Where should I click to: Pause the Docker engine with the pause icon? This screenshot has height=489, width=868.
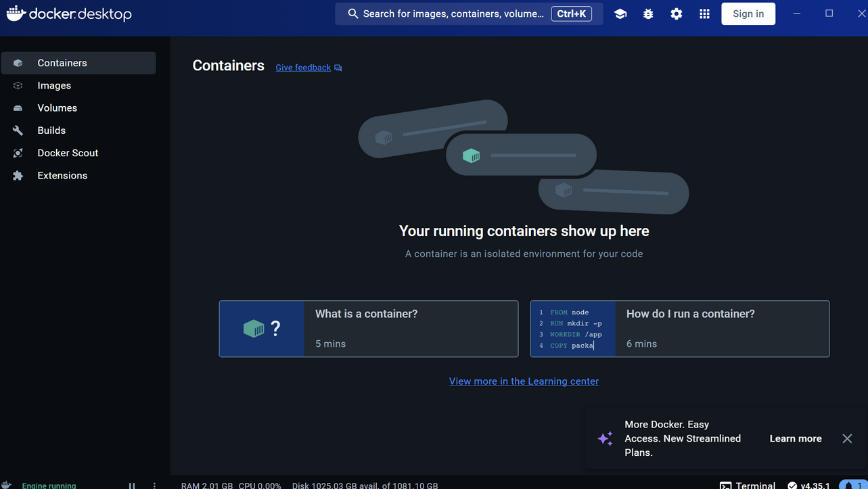click(x=132, y=486)
